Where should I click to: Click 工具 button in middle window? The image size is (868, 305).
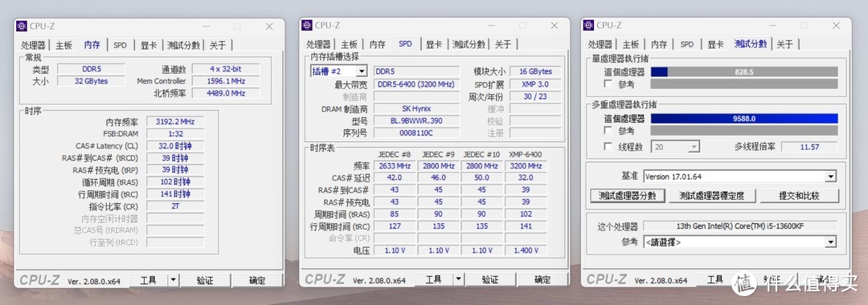click(x=433, y=279)
